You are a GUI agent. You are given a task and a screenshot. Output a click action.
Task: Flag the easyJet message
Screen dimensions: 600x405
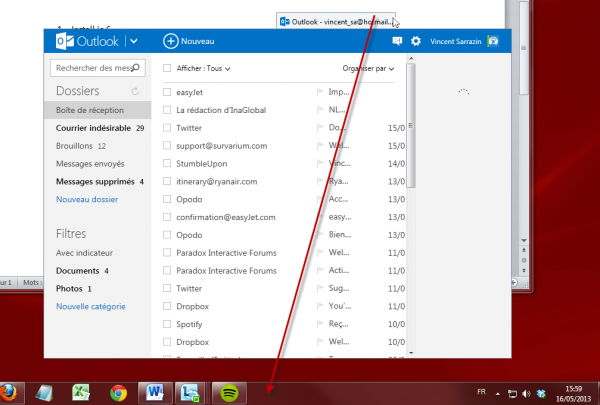click(x=320, y=92)
